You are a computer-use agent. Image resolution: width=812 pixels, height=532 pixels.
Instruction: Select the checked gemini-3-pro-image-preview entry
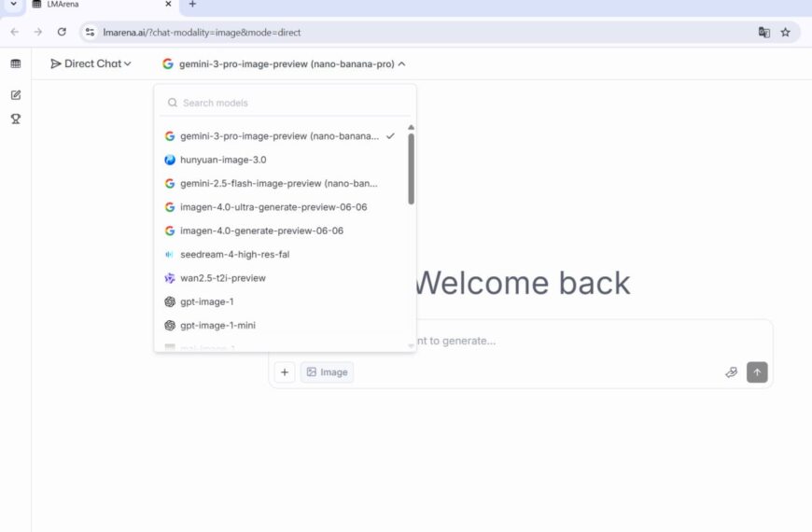[280, 135]
